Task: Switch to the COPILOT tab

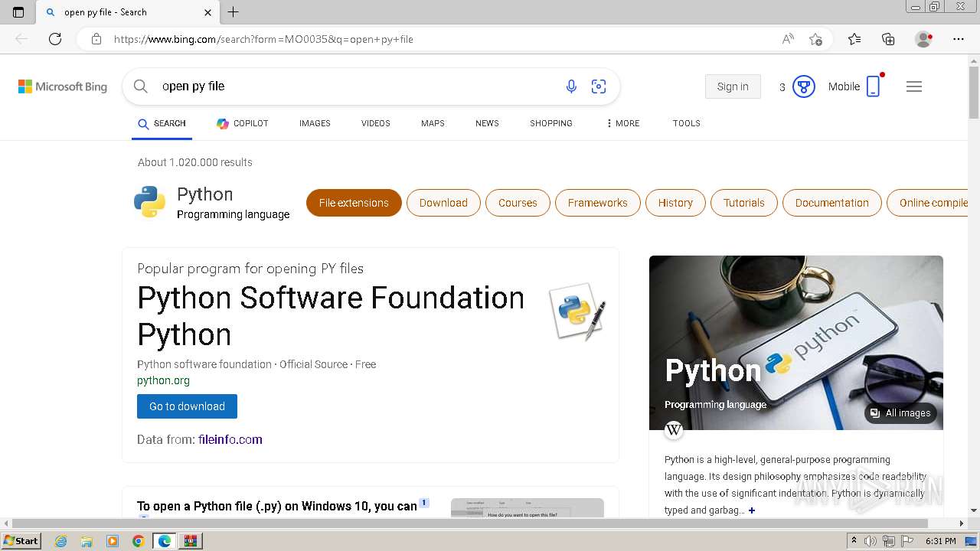Action: (242, 123)
